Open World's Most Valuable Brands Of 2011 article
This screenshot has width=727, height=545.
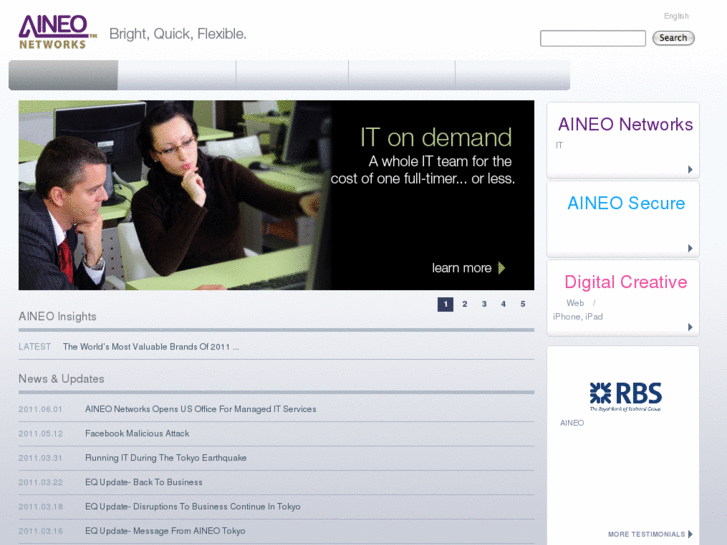[151, 347]
